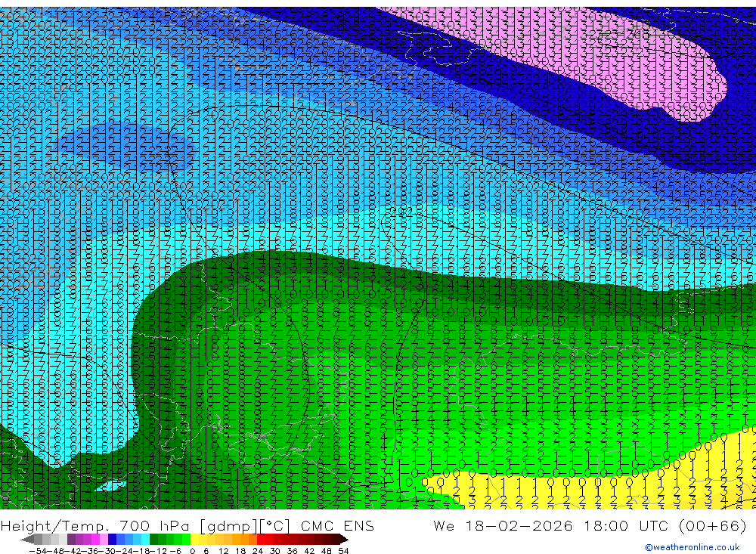Click the 'Height/Temp. 700 hPa' map title
This screenshot has width=756, height=554.
click(x=95, y=525)
